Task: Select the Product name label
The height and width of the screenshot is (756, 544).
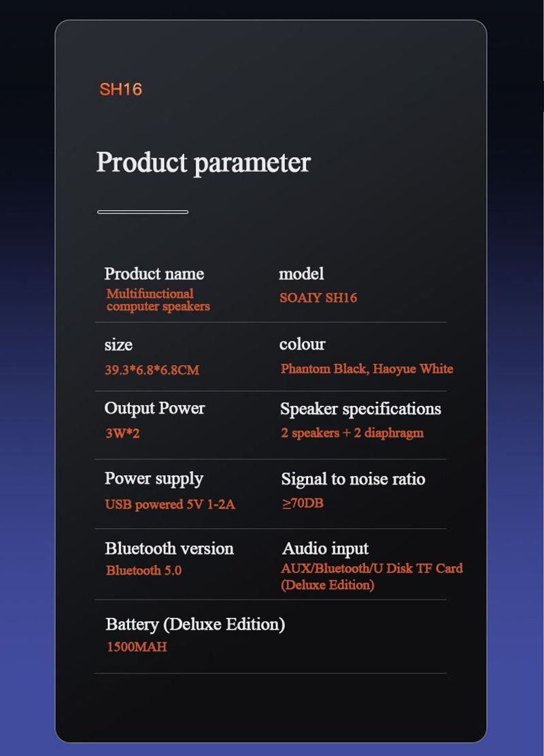Action: coord(154,274)
